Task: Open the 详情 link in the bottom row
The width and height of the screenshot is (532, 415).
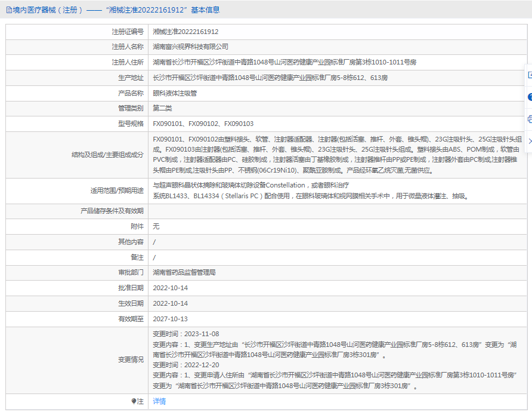Action: coord(159,401)
